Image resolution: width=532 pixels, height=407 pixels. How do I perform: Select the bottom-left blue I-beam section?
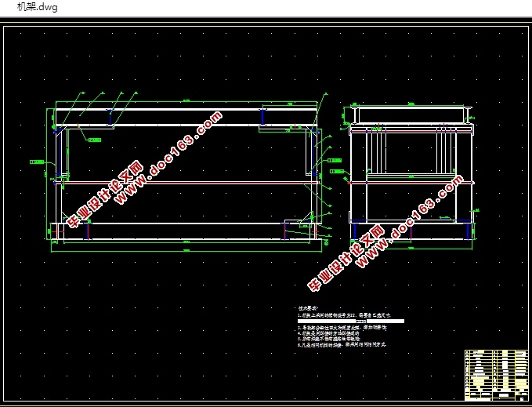pos(88,231)
